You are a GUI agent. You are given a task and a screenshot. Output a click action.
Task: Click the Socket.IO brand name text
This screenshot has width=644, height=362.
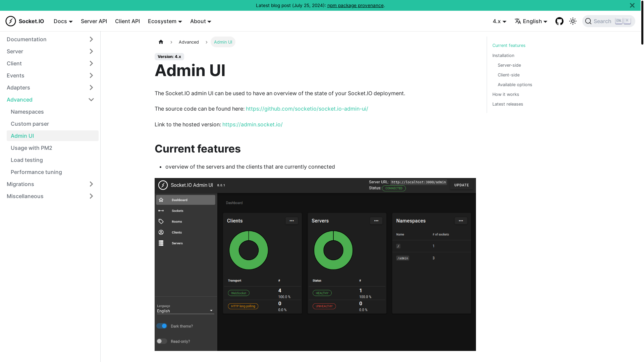click(x=31, y=21)
